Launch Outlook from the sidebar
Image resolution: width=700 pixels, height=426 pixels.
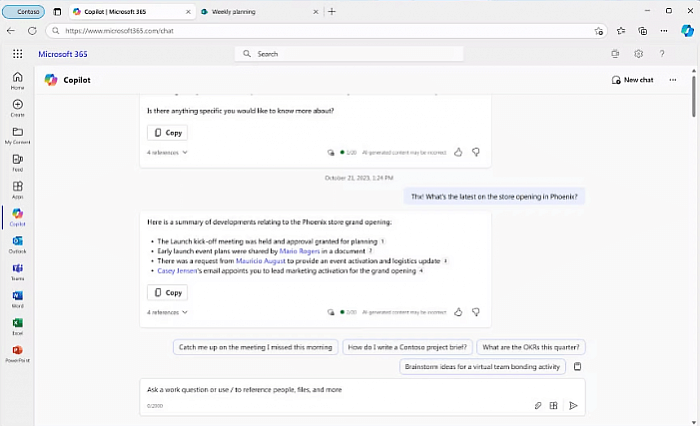(17, 245)
